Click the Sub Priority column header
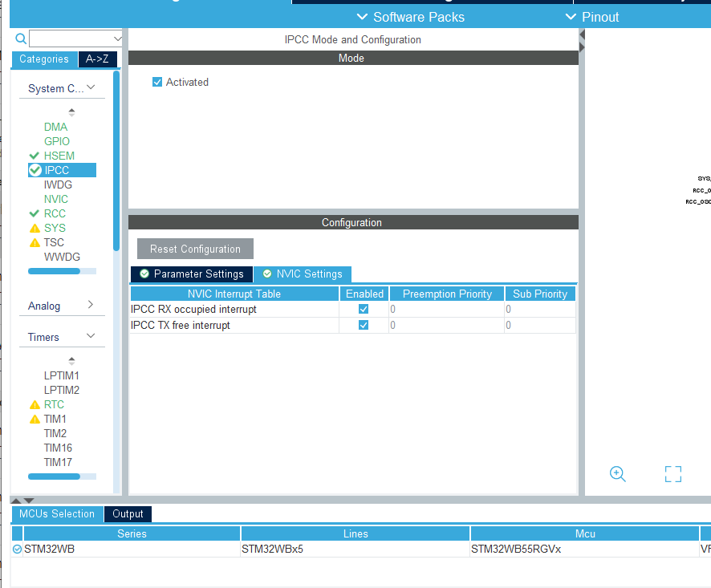 [x=540, y=294]
